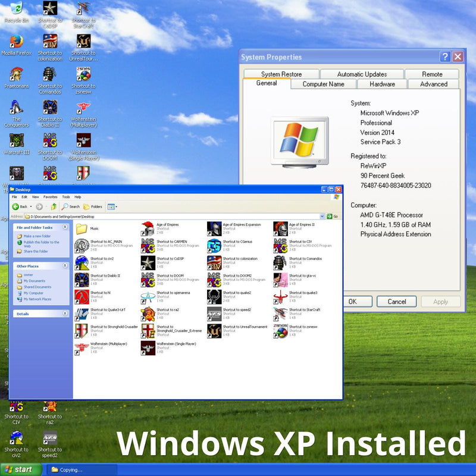Select Shortcut to CGenius icon

214,246
